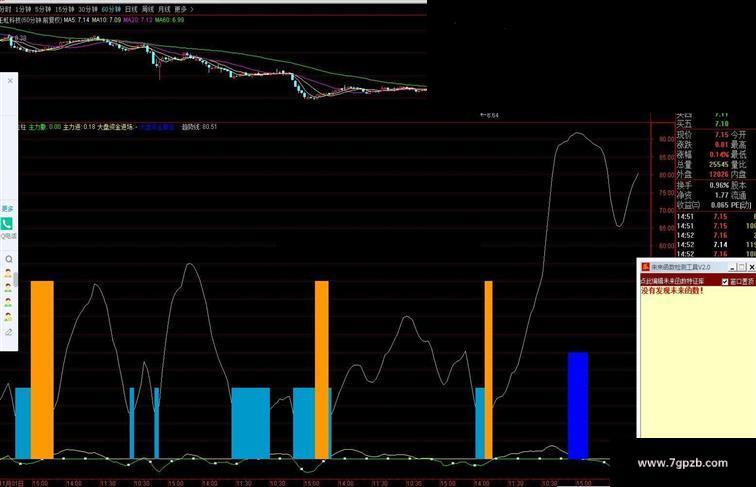Click the MA5: 7.14 indicator label

77,20
